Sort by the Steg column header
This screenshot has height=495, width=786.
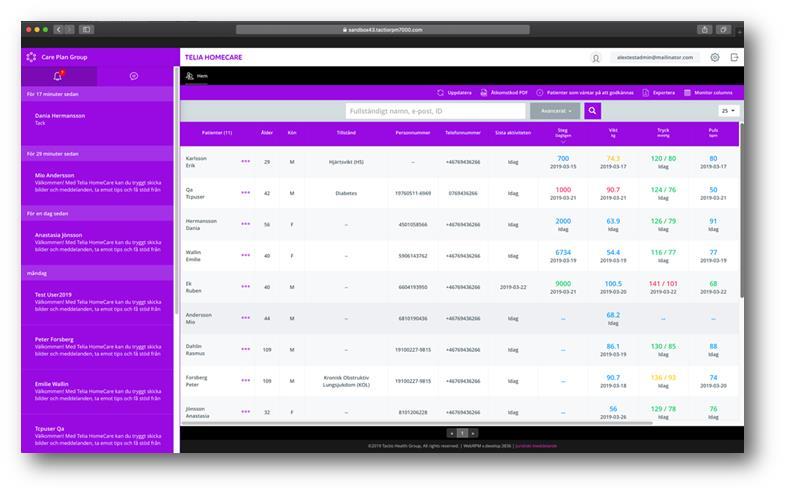coord(563,133)
